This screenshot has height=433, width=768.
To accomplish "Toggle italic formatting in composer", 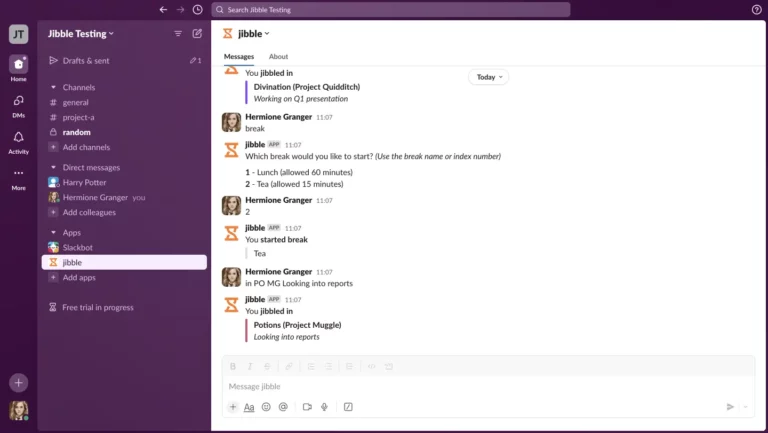I will click(249, 366).
